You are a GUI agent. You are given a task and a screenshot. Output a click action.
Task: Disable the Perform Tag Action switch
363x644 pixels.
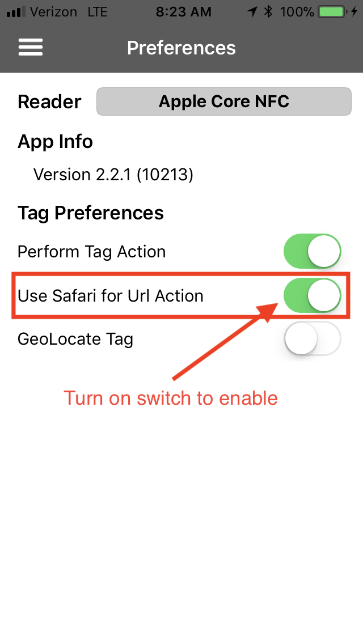click(x=312, y=251)
